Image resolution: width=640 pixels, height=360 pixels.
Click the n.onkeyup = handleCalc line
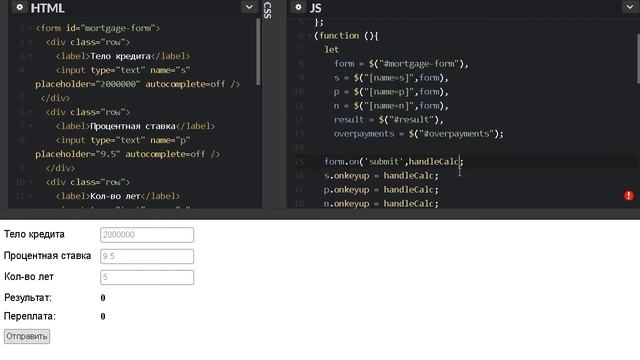tap(381, 204)
